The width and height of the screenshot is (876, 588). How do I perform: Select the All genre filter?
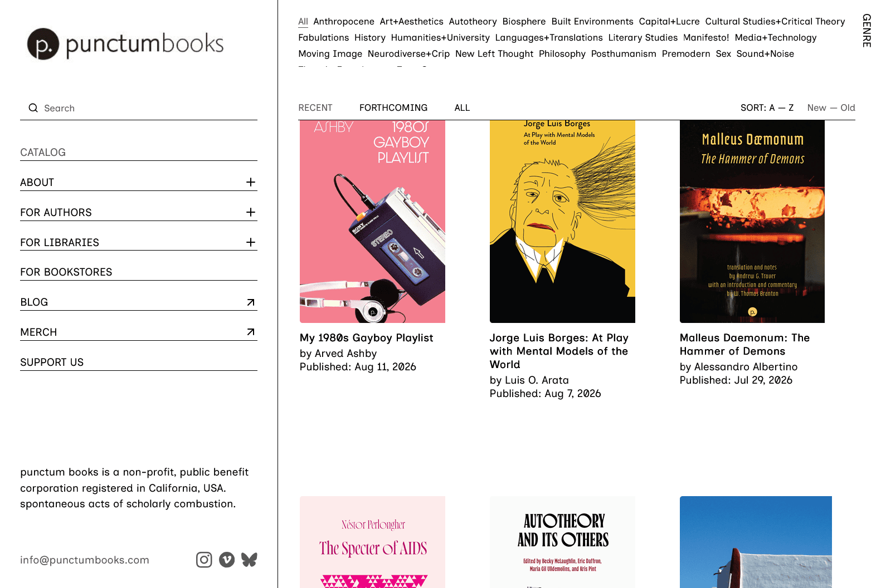point(303,22)
